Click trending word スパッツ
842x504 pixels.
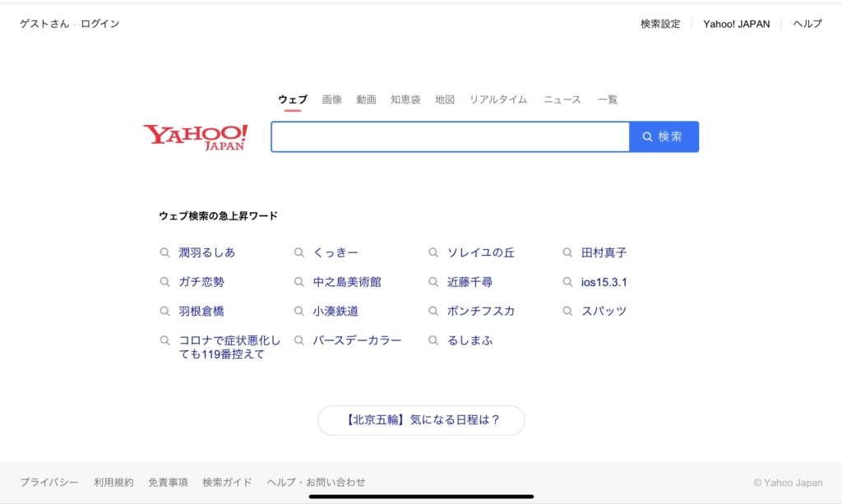(604, 311)
